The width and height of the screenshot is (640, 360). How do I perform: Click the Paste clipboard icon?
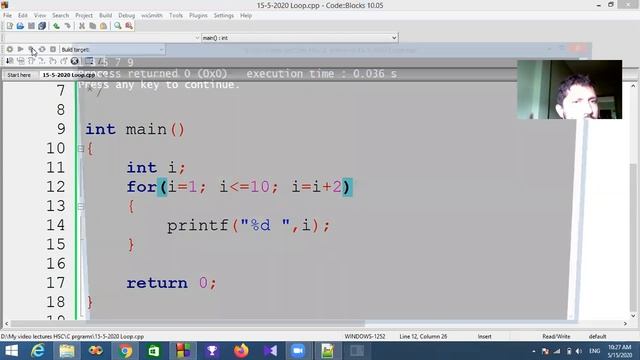(x=103, y=26)
